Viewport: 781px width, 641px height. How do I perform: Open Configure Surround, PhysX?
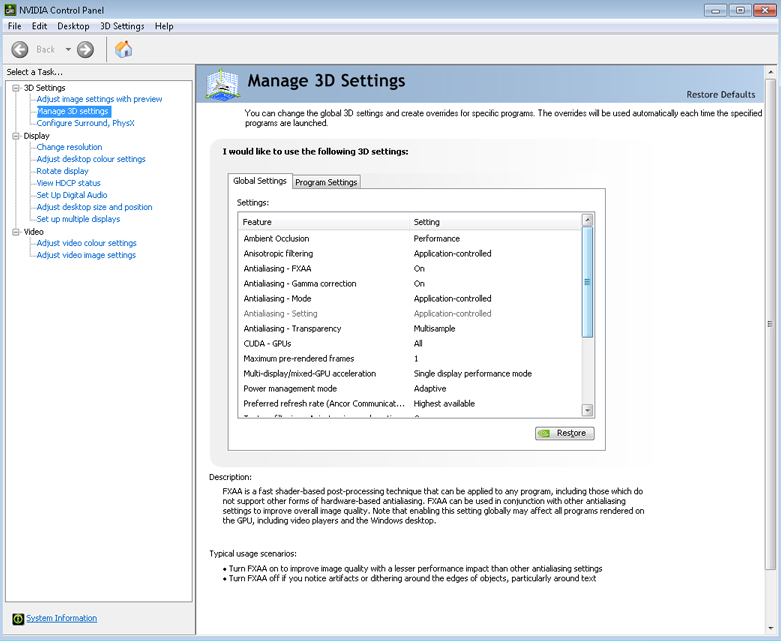pyautogui.click(x=85, y=123)
